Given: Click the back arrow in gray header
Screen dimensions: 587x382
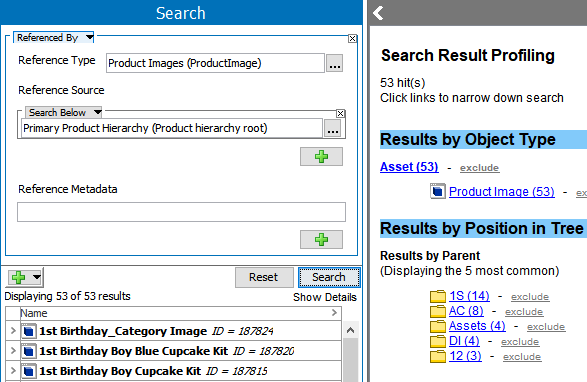Looking at the screenshot, I should (378, 13).
